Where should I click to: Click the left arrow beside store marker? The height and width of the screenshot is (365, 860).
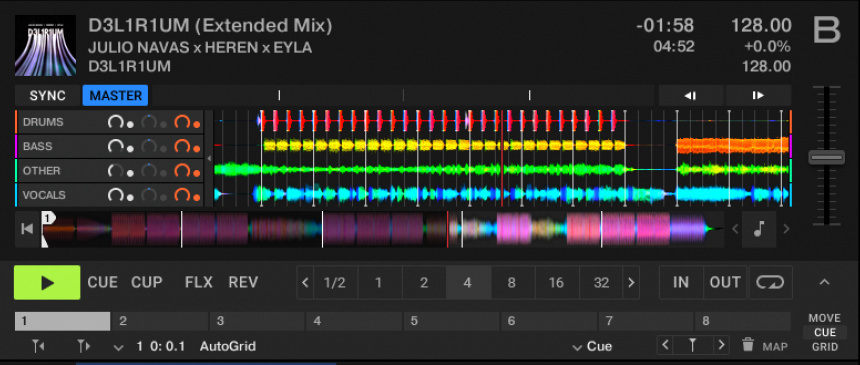coord(665,345)
